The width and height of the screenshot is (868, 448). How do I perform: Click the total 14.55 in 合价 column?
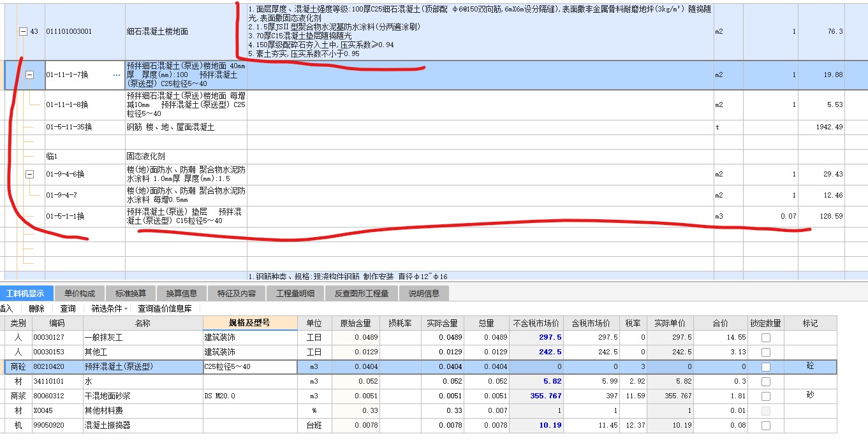721,338
